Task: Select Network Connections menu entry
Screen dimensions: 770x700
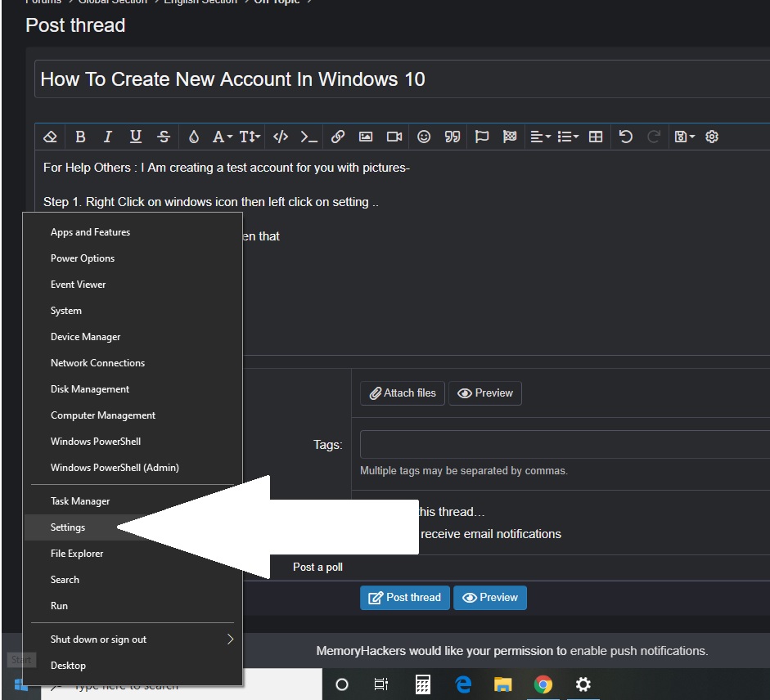Action: click(133, 363)
